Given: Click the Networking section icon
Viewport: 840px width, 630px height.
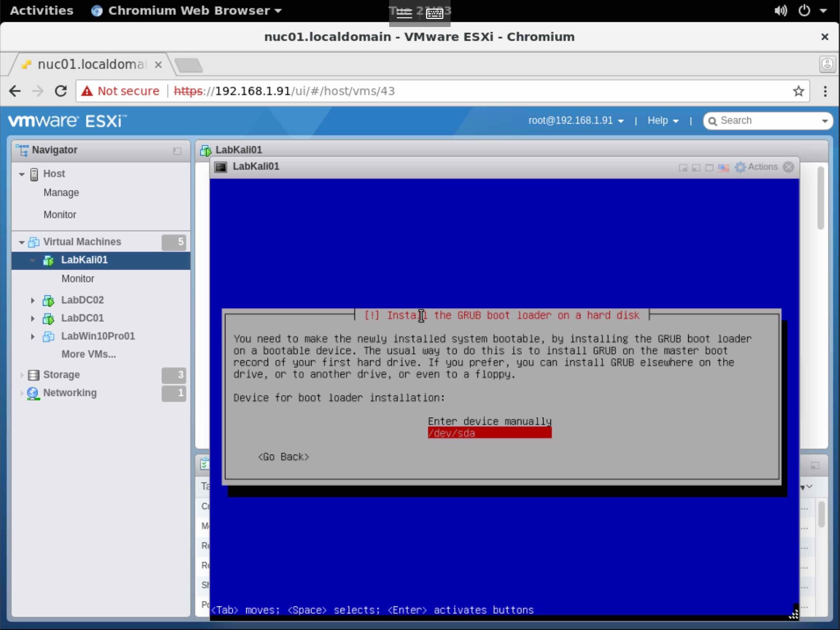Looking at the screenshot, I should [x=33, y=393].
